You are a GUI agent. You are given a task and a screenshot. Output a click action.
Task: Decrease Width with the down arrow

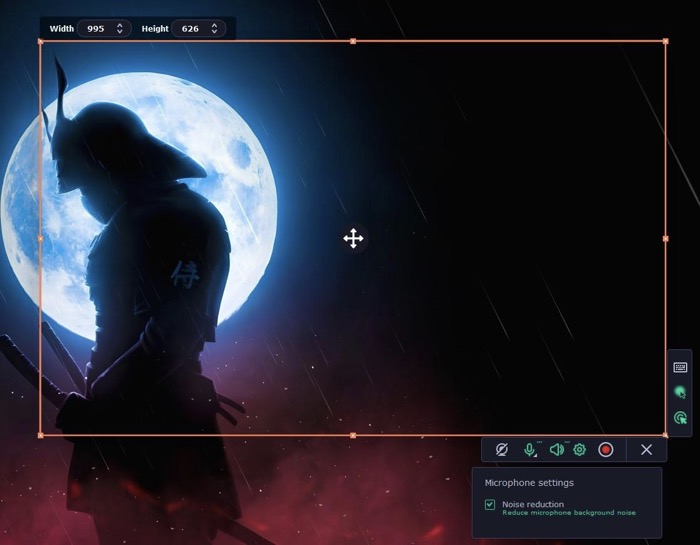[120, 32]
